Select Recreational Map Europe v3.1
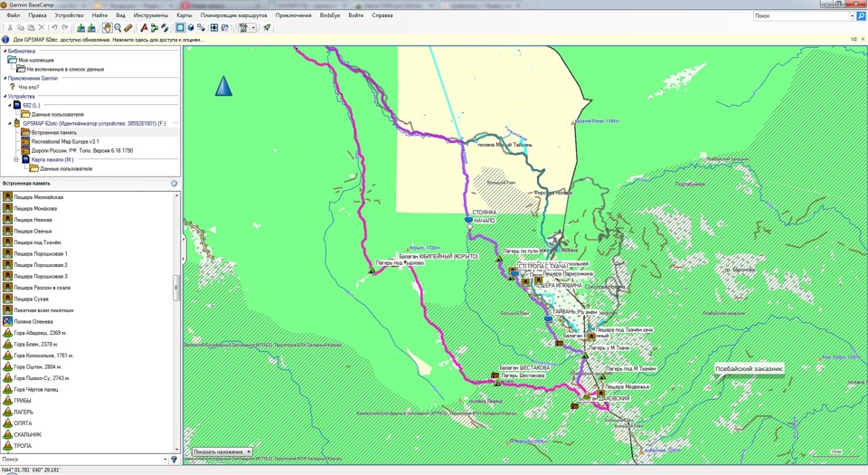 [65, 141]
